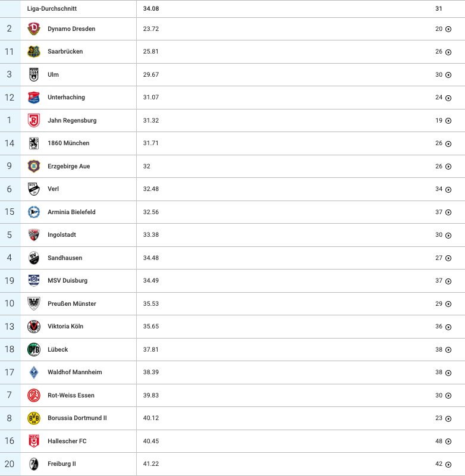Select the Waldhof Mannheim diamond logo
This screenshot has width=465, height=476.
click(34, 372)
